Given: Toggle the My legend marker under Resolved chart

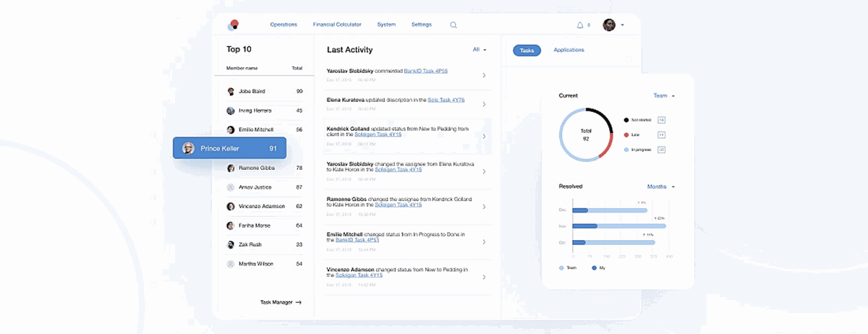Looking at the screenshot, I should click(595, 268).
